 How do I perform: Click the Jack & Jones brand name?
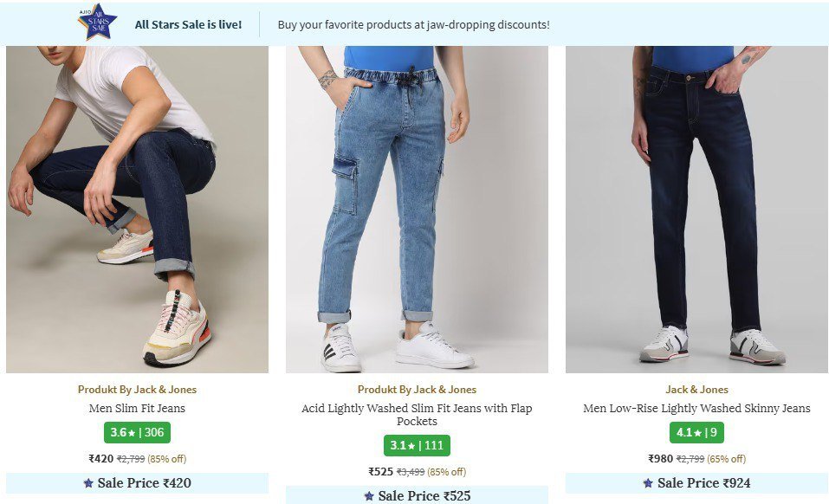click(x=696, y=390)
